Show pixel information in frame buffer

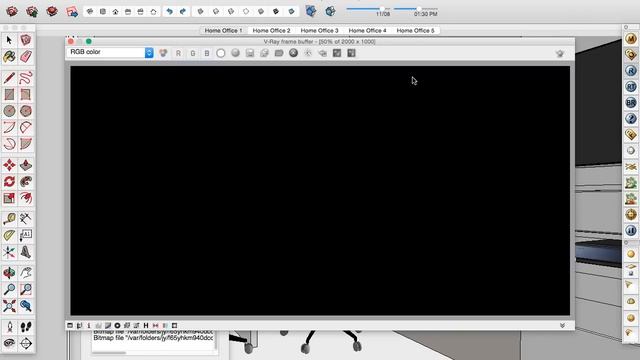click(89, 325)
